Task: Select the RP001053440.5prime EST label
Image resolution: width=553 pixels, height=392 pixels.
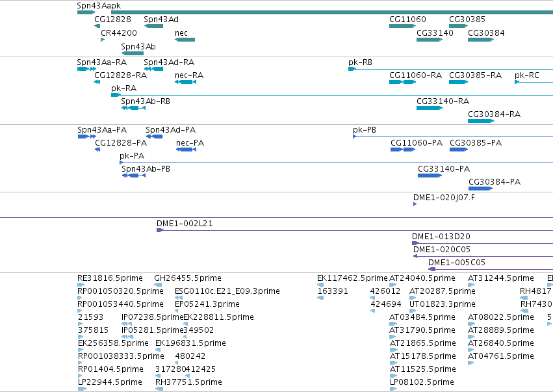Action: click(x=121, y=304)
